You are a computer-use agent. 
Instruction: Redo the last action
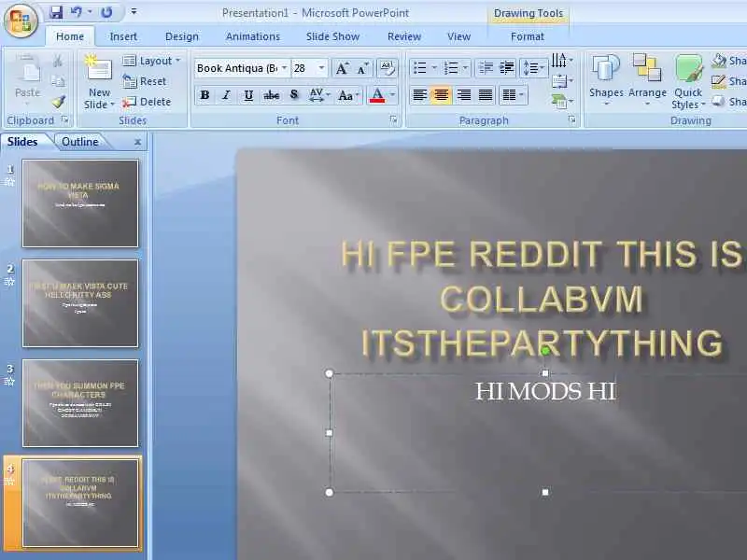click(x=106, y=12)
